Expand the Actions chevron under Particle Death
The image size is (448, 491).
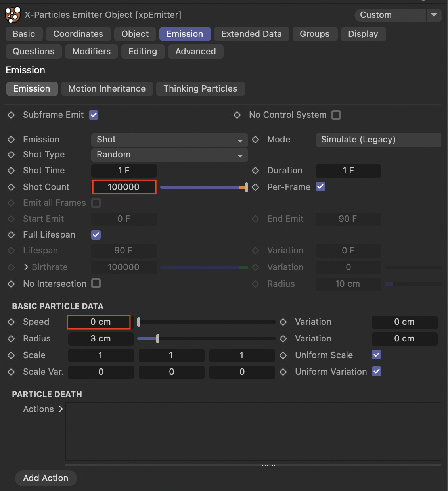click(x=61, y=409)
